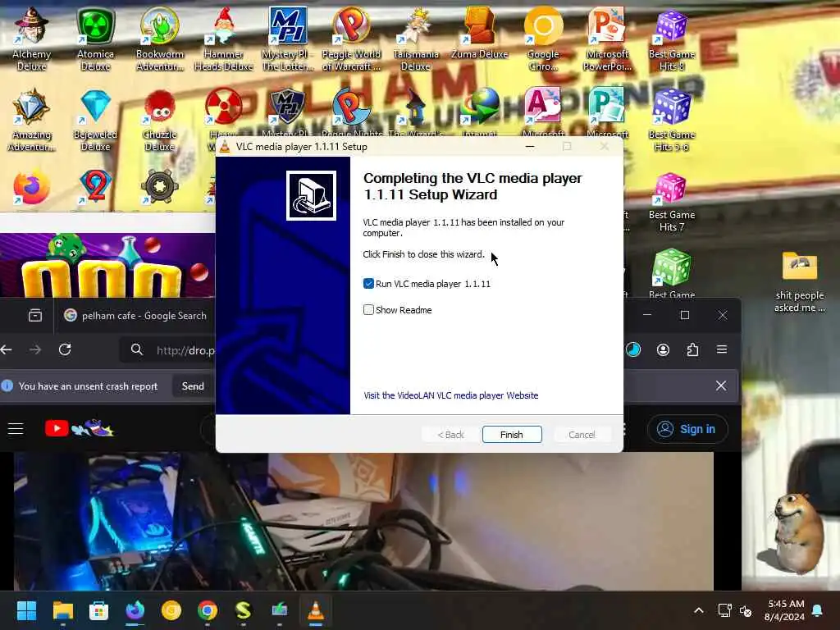Open Firefox list all tabs button
The image size is (840, 630).
[x=35, y=316]
